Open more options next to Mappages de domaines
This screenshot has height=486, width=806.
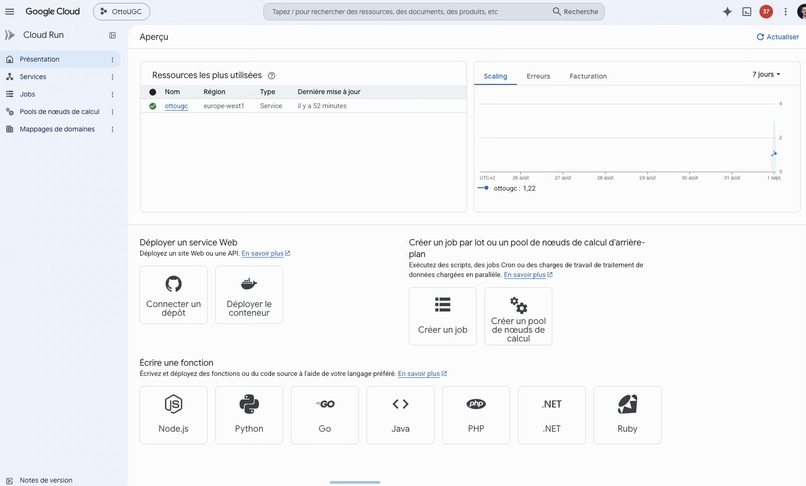pos(112,130)
